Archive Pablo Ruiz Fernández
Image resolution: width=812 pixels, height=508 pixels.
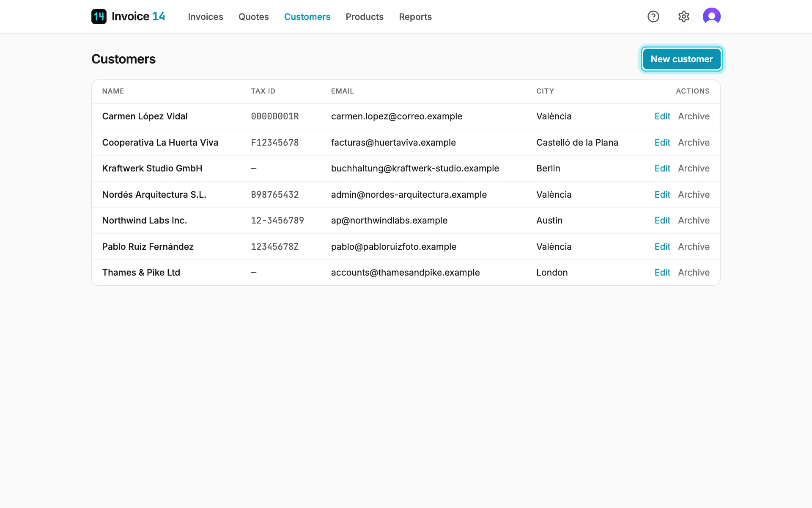[x=694, y=247]
